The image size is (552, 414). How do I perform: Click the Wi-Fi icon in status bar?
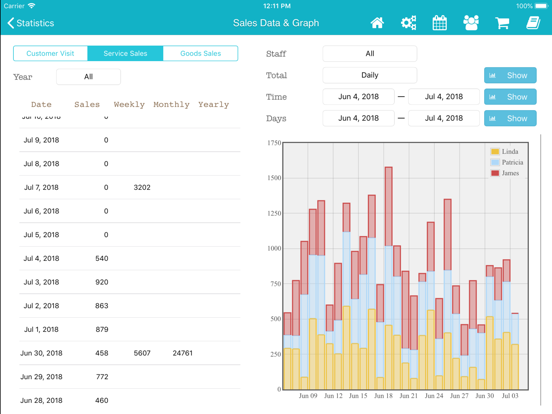[32, 6]
